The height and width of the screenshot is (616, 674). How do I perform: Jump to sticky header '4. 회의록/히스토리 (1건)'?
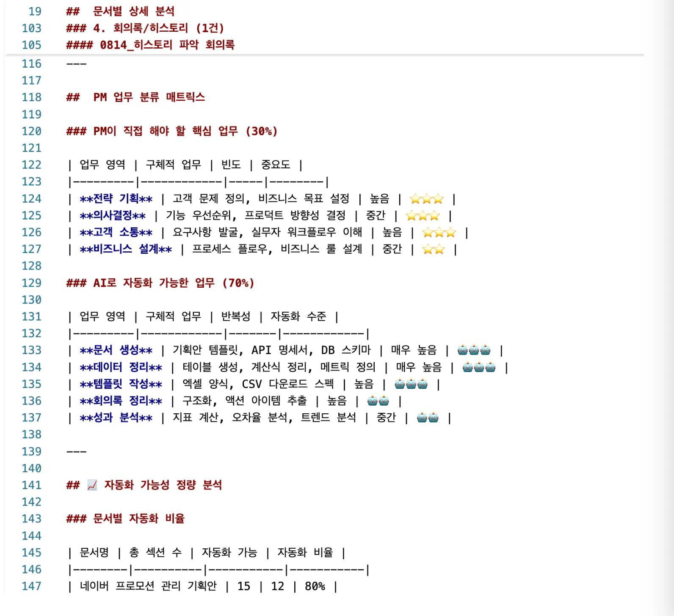click(158, 28)
